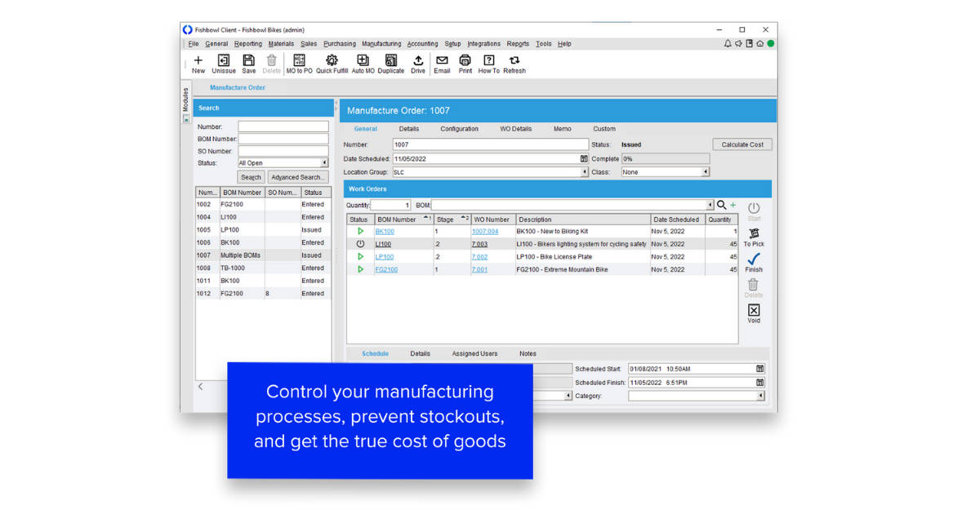Screen dimensions: 980x514
Task: Create a new manufacture order with the New icon
Action: click(x=198, y=60)
